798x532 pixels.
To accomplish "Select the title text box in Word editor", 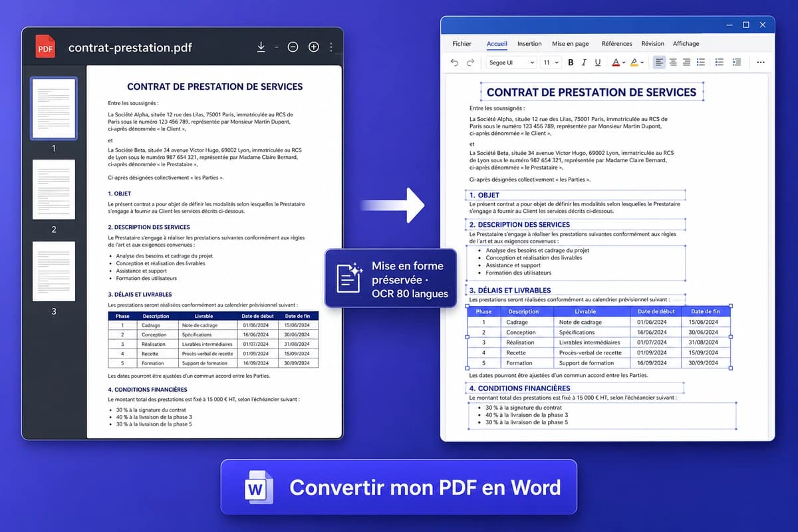I will coord(591,92).
